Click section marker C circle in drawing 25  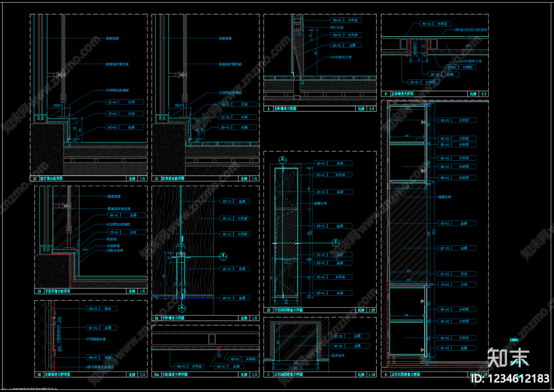[x=336, y=243]
